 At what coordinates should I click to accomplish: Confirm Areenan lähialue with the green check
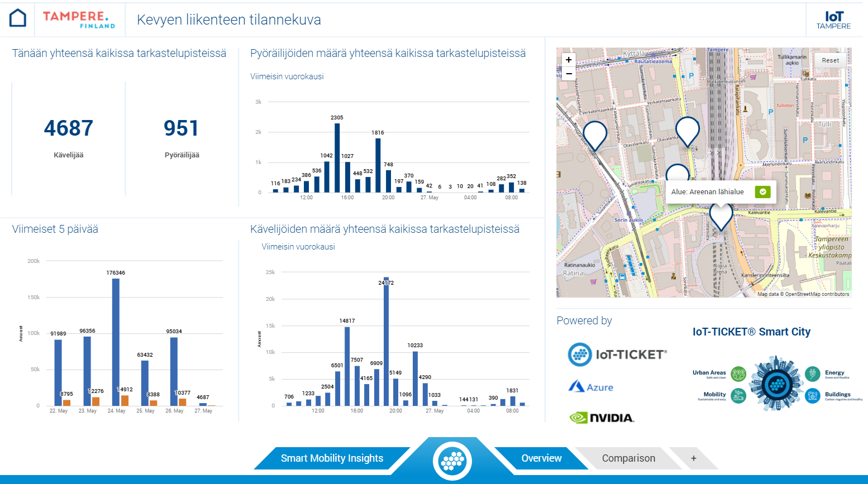click(x=762, y=191)
